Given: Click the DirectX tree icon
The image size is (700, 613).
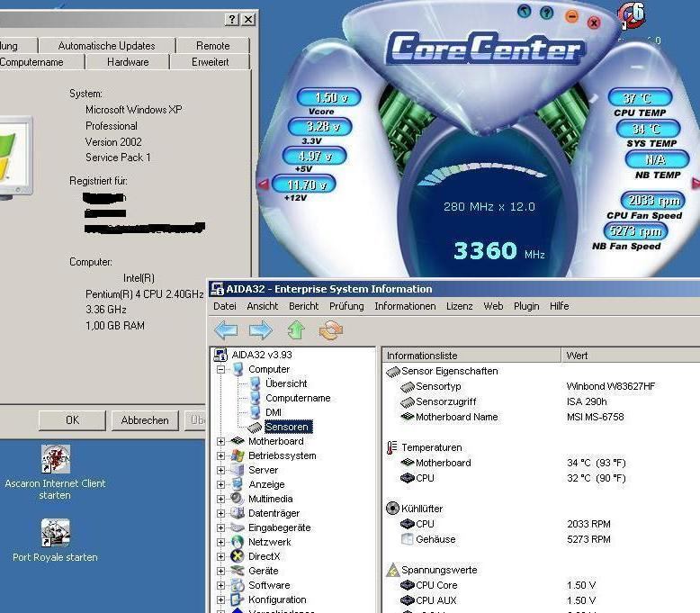Looking at the screenshot, I should click(x=238, y=556).
